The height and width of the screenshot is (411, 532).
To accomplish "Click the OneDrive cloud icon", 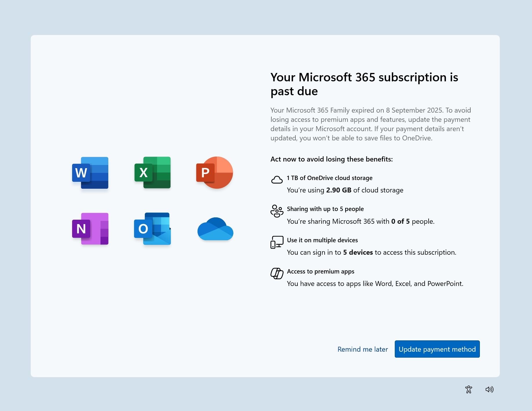I will coord(215,230).
